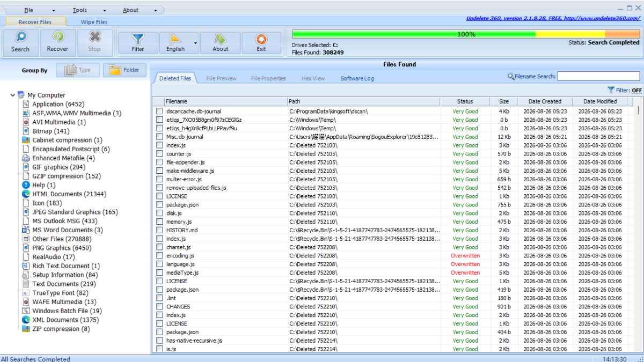The height and width of the screenshot is (362, 644).
Task: Sort the list by Date Modified column
Action: [600, 101]
